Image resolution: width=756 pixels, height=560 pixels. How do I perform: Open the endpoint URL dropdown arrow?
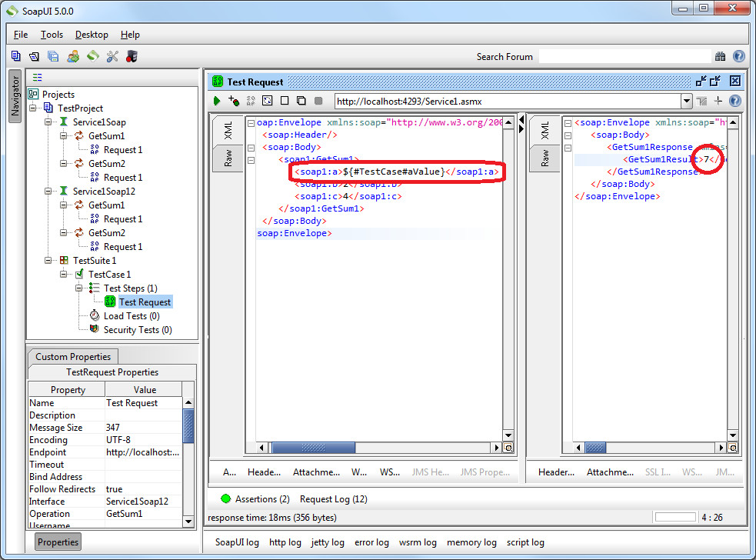[x=687, y=101]
